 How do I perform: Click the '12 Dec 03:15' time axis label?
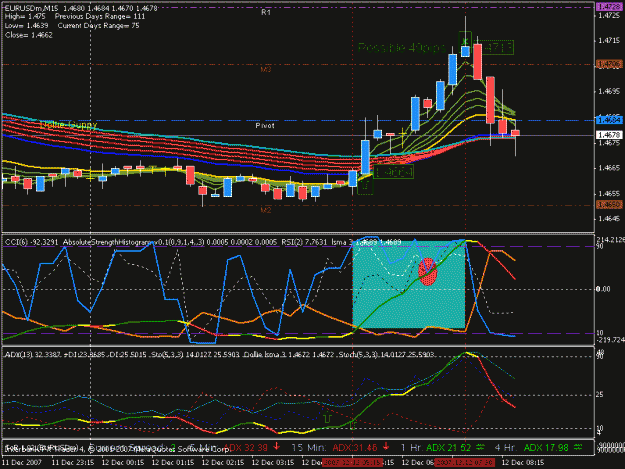(273, 463)
